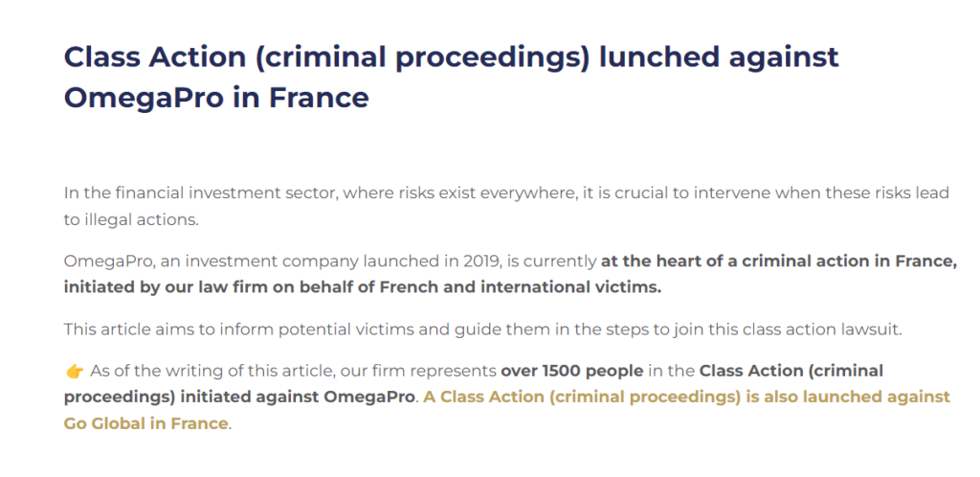
Task: Open the Go Global class action link
Action: coord(687,397)
